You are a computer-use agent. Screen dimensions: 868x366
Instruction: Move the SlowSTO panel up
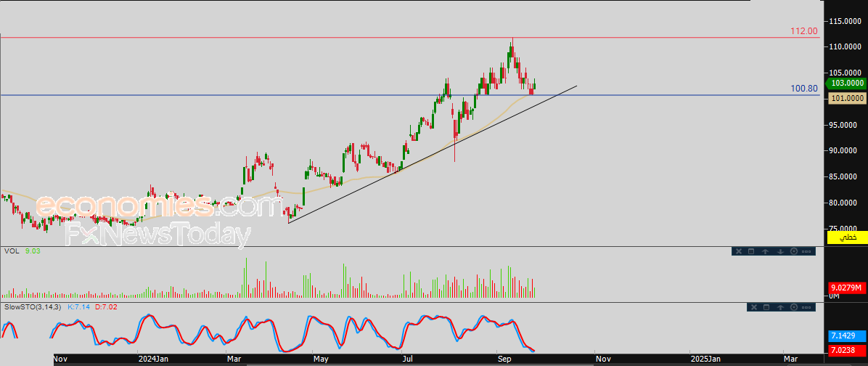780,307
